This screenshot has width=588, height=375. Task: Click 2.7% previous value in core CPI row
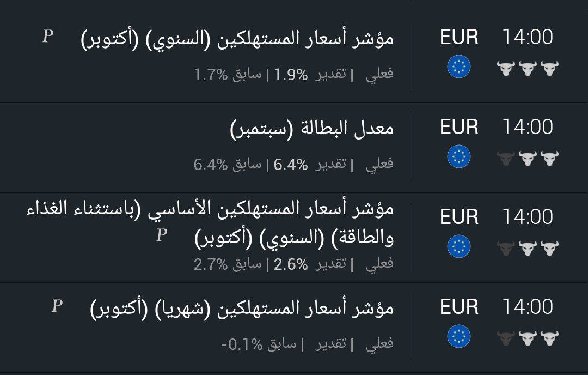[210, 264]
